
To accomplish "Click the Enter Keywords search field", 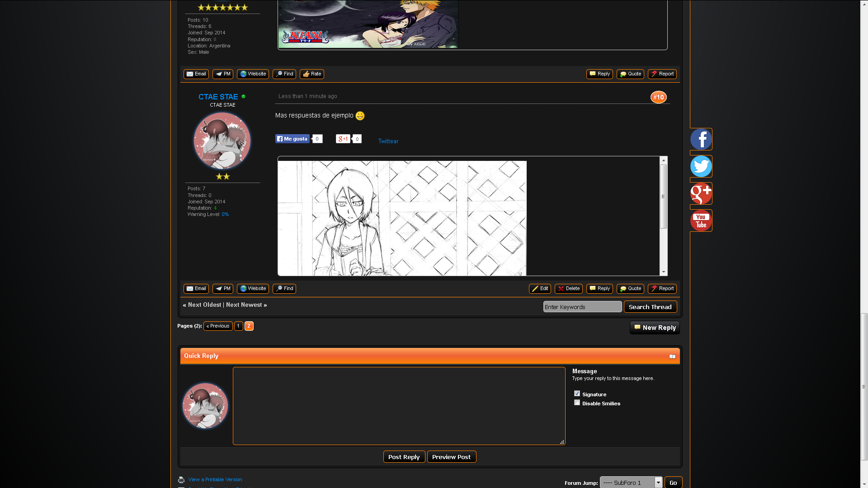I will (x=582, y=307).
